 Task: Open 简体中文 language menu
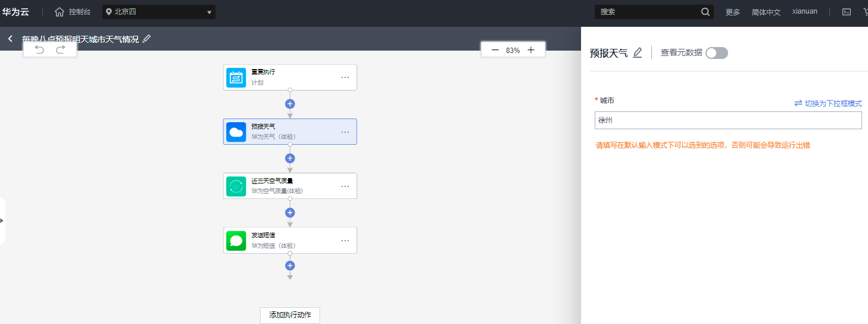(x=766, y=12)
